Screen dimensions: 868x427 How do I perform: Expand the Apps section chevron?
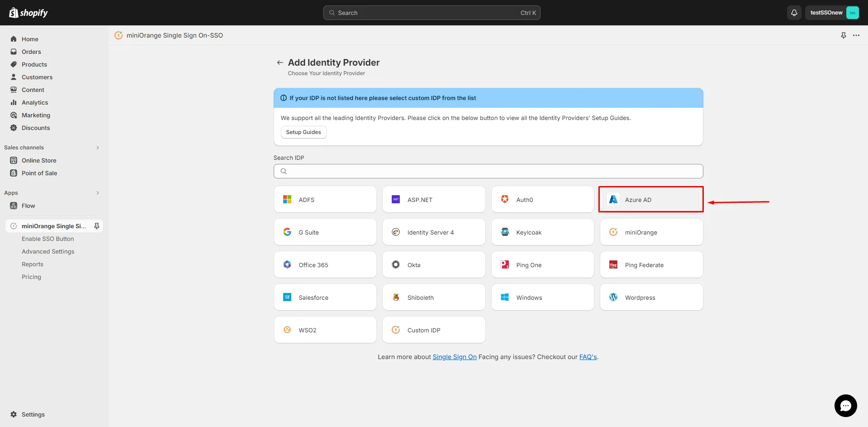pyautogui.click(x=98, y=193)
